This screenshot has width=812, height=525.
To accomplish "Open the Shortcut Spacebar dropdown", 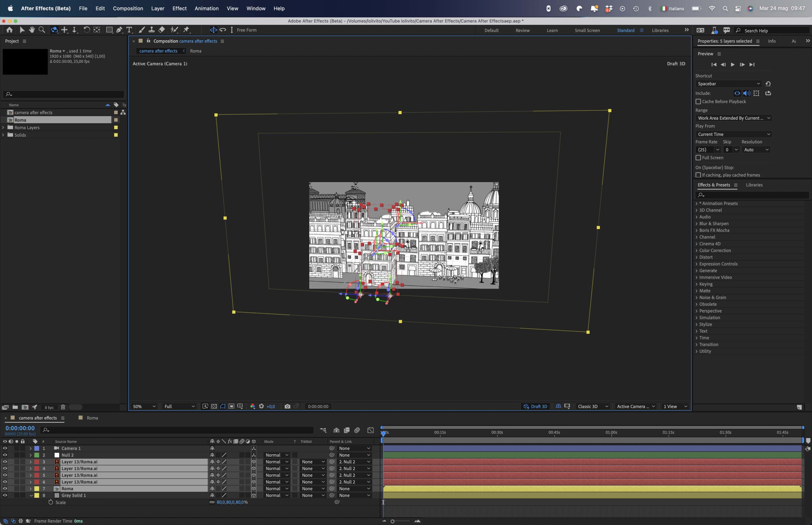I will (729, 84).
